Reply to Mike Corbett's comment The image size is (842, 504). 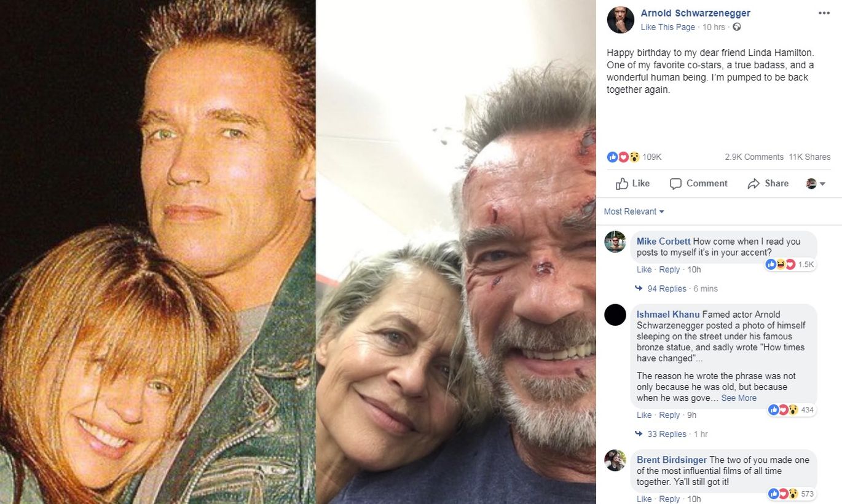(x=669, y=269)
